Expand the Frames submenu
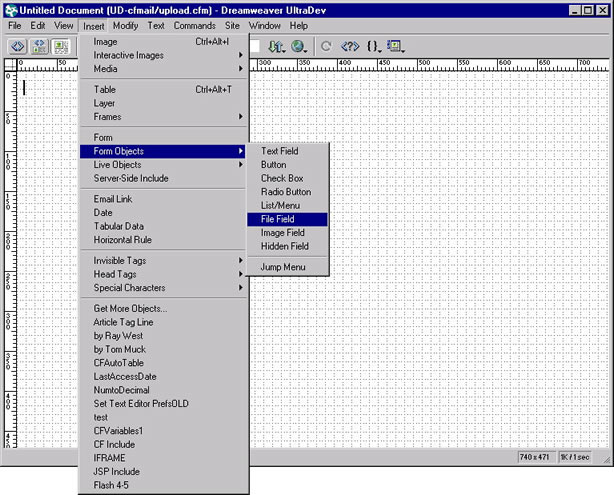Viewport: 614px width, 495px height. coord(163,117)
